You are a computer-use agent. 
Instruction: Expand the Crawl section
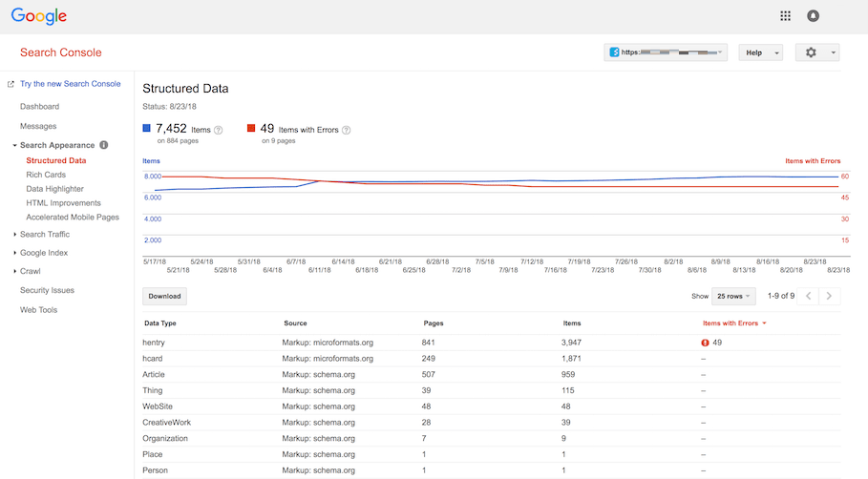tap(14, 271)
